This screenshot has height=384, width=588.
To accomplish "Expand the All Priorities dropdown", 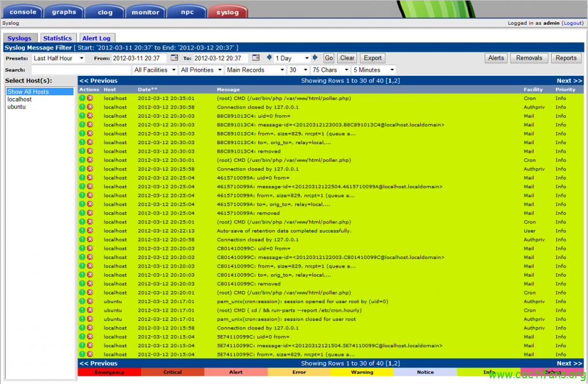I will point(201,70).
